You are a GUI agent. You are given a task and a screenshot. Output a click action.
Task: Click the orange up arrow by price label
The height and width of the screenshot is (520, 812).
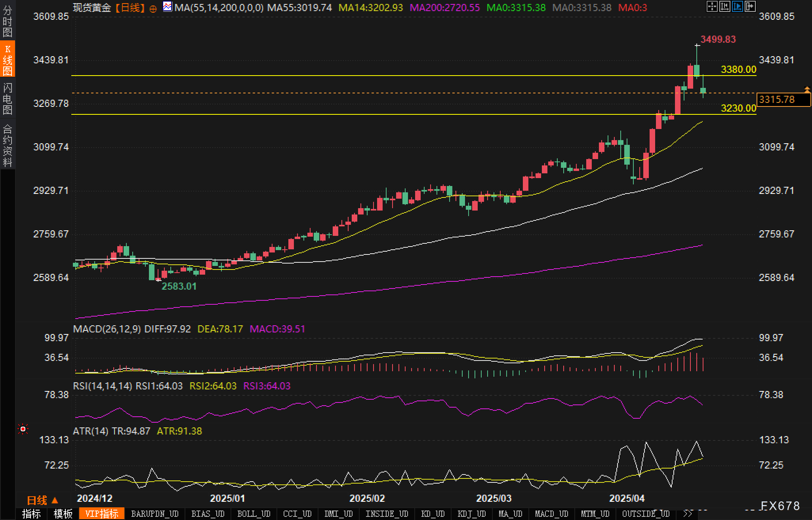pyautogui.click(x=807, y=90)
